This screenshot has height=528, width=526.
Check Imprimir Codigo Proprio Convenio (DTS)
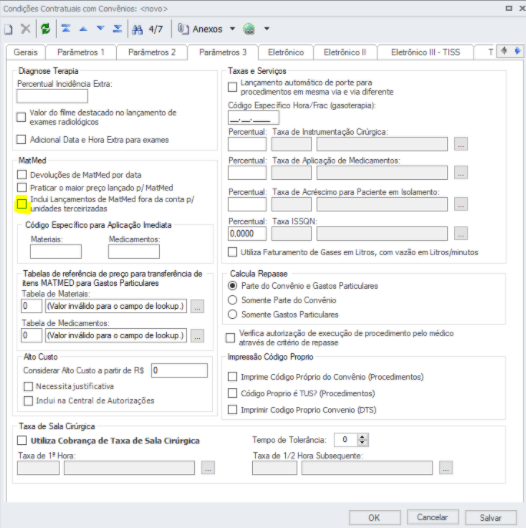[x=232, y=409]
